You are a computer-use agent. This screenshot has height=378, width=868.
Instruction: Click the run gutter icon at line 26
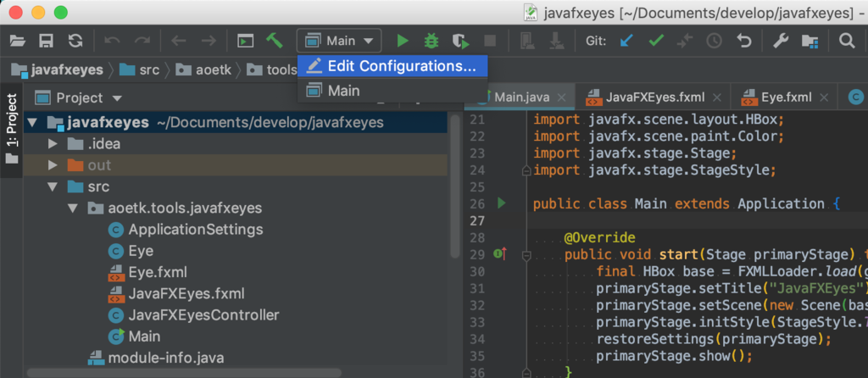pyautogui.click(x=502, y=203)
